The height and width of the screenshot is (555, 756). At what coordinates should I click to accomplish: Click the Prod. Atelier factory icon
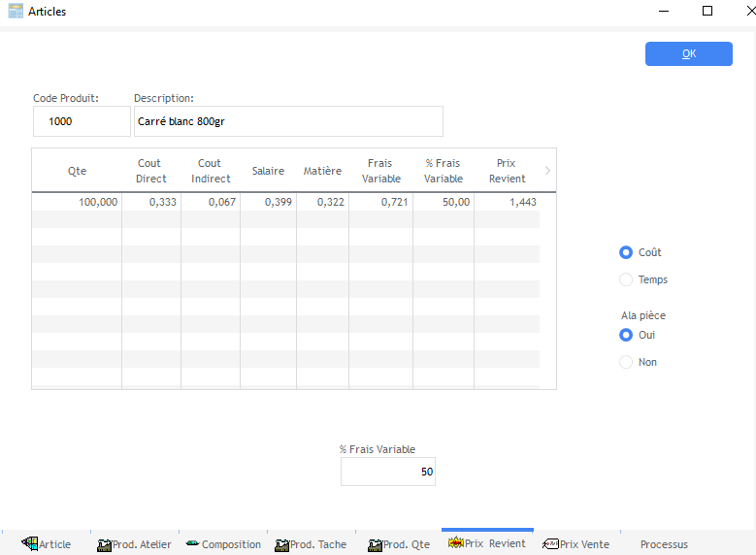pos(105,544)
